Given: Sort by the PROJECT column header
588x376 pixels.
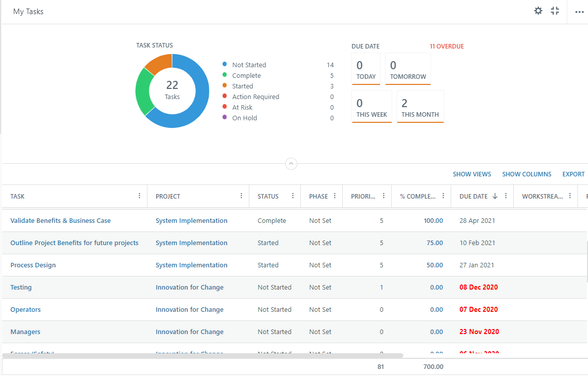Looking at the screenshot, I should coord(168,197).
